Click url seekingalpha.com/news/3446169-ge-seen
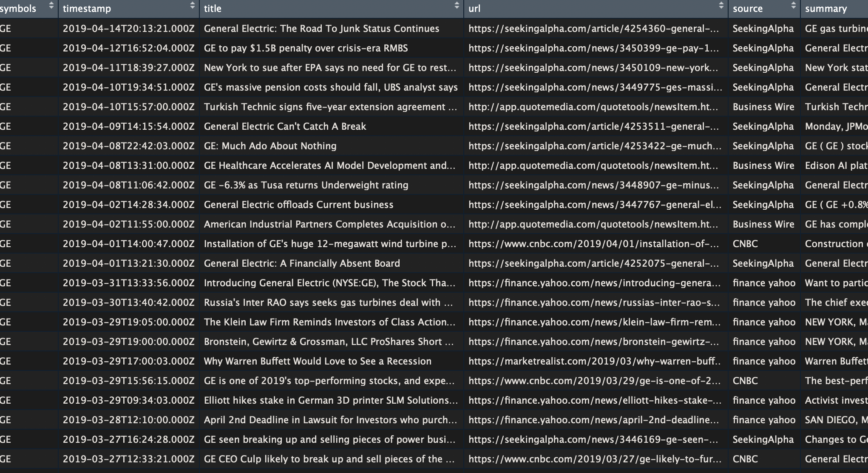 (594, 439)
